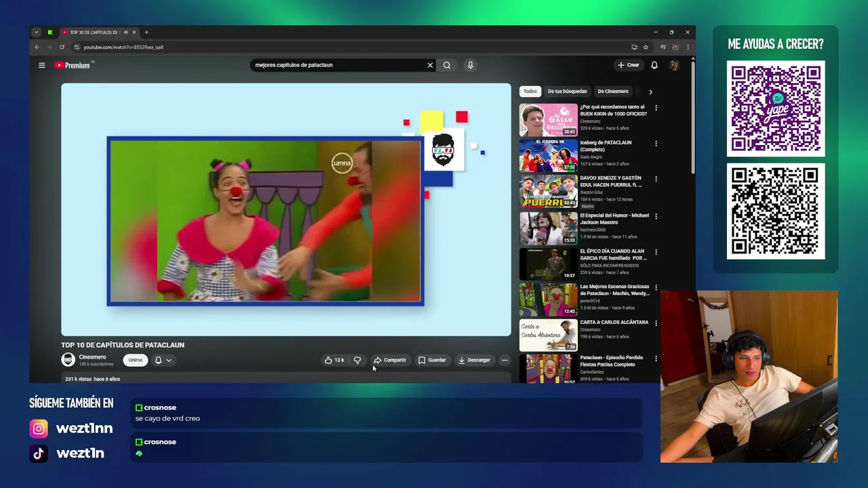Image resolution: width=868 pixels, height=488 pixels.
Task: Open options menu for DAVOO XENEIZE video
Action: click(x=656, y=179)
